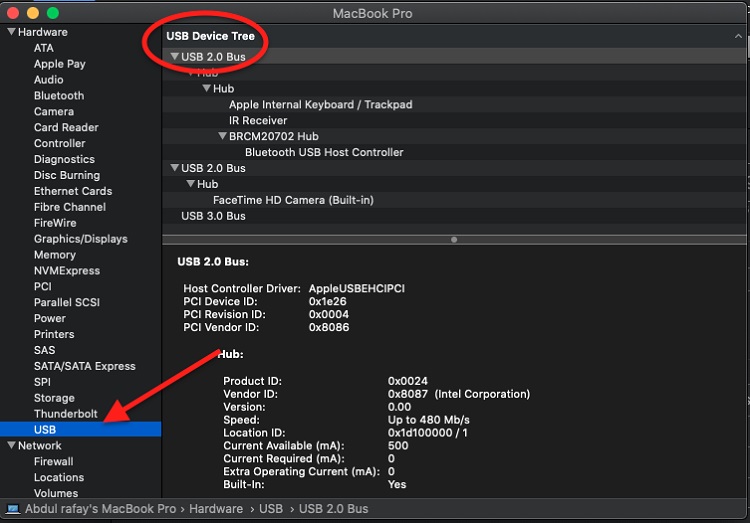The width and height of the screenshot is (750, 523).
Task: Select Thunderbolt in the sidebar
Action: pos(66,413)
